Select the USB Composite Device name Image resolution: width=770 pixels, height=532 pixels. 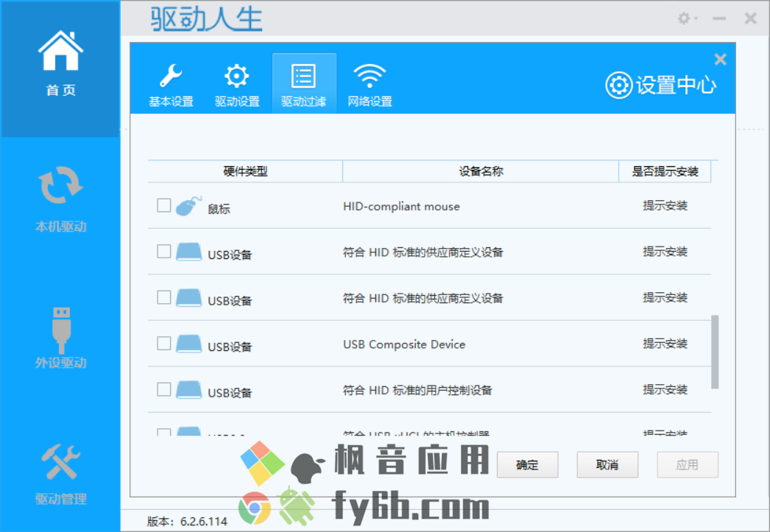(x=403, y=344)
